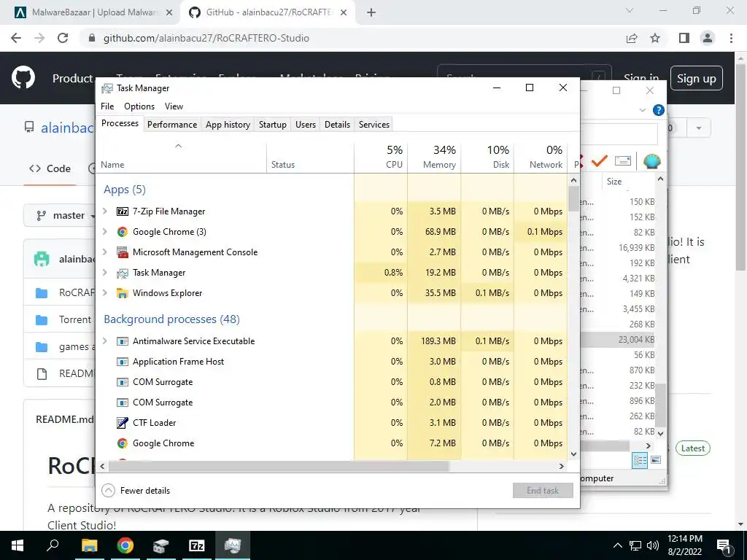Click the Microsoft Management Console icon

click(x=123, y=252)
